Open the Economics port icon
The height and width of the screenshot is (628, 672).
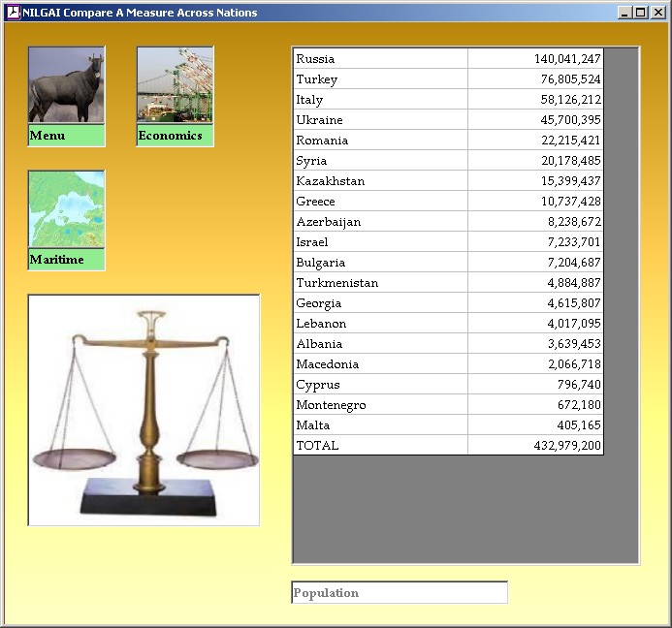175,85
